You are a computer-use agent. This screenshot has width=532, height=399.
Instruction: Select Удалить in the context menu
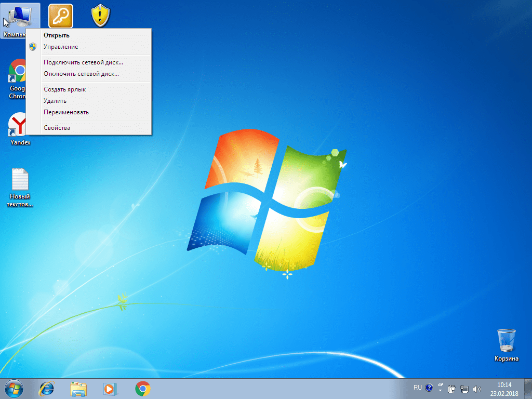pos(89,101)
